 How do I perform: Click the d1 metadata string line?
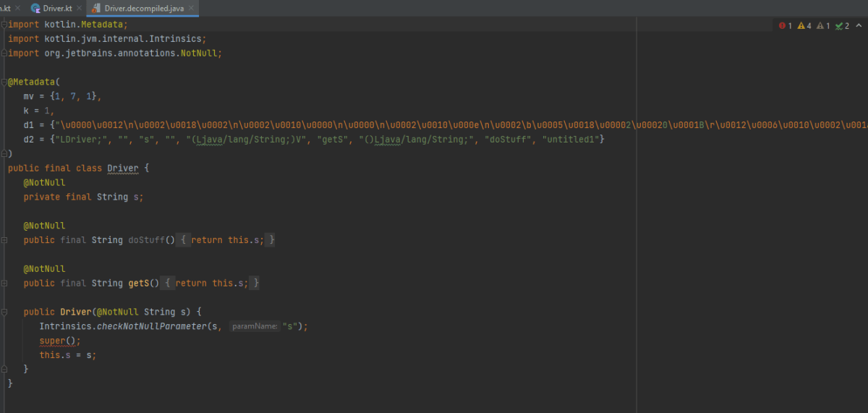pyautogui.click(x=445, y=125)
